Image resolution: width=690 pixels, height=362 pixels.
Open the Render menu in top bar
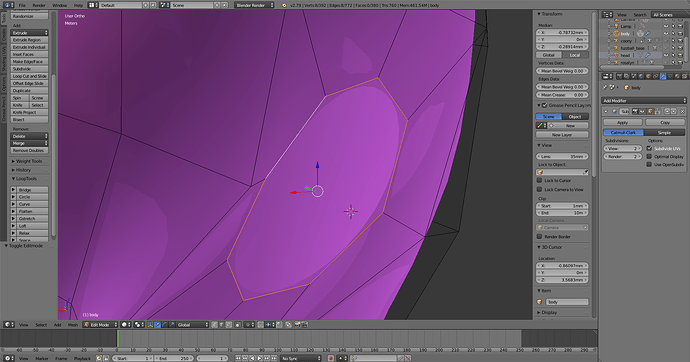pyautogui.click(x=39, y=5)
